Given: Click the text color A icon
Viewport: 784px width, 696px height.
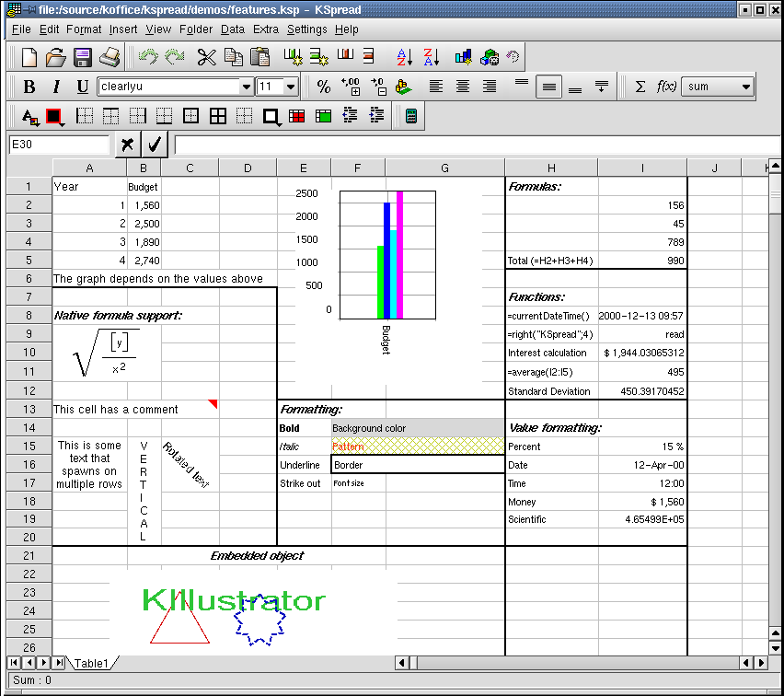Looking at the screenshot, I should 30,117.
